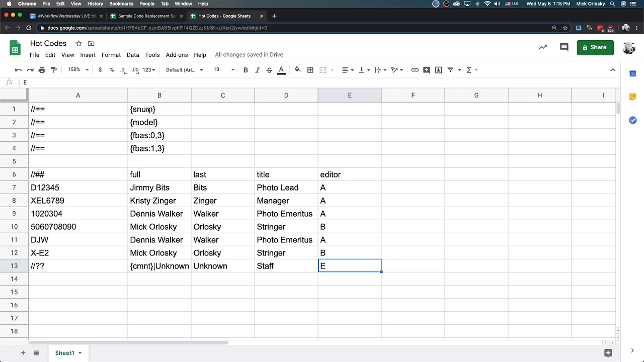Bookmark this page with the star

566,28
